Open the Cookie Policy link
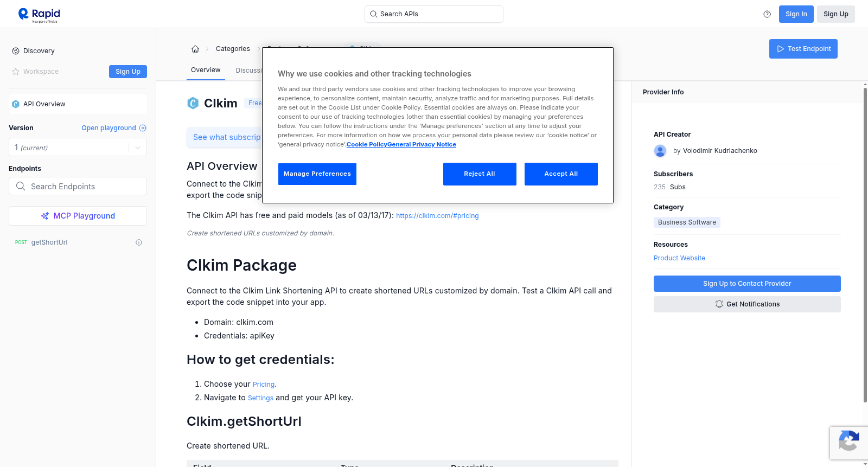Screen dimensions: 868x467 (367, 144)
